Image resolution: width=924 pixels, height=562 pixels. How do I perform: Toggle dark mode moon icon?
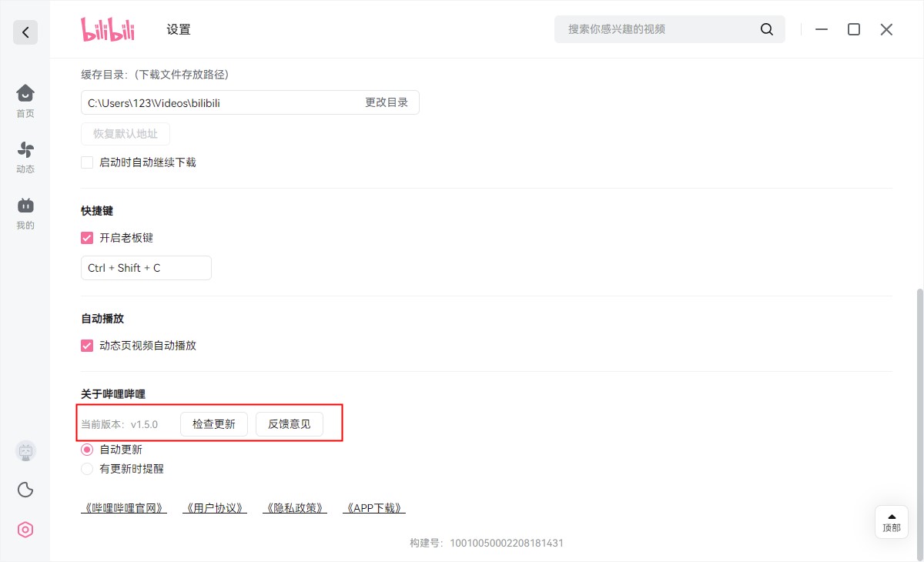pyautogui.click(x=25, y=490)
